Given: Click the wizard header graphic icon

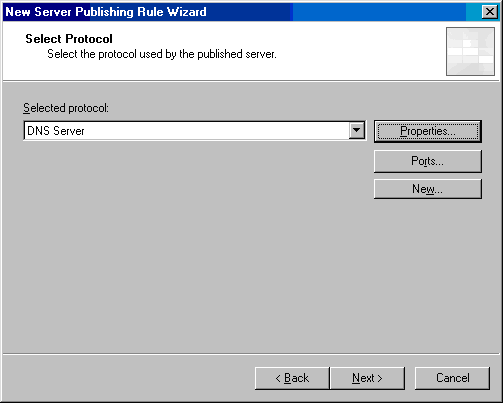Looking at the screenshot, I should pyautogui.click(x=470, y=51).
